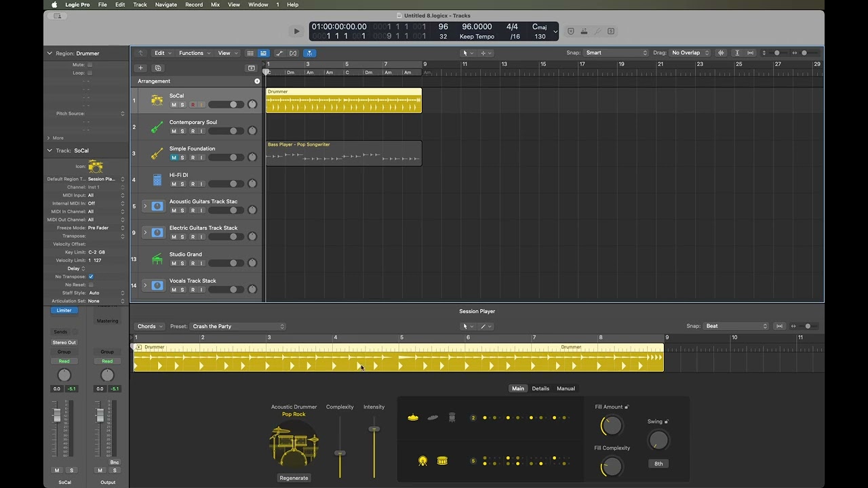This screenshot has width=868, height=488.
Task: Mute the SoCal track
Action: (x=174, y=104)
